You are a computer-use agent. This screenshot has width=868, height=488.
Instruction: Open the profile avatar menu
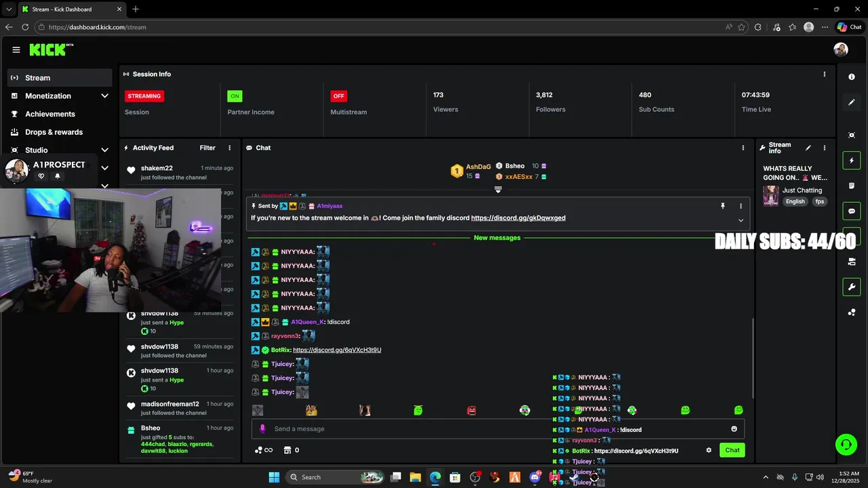click(x=841, y=49)
